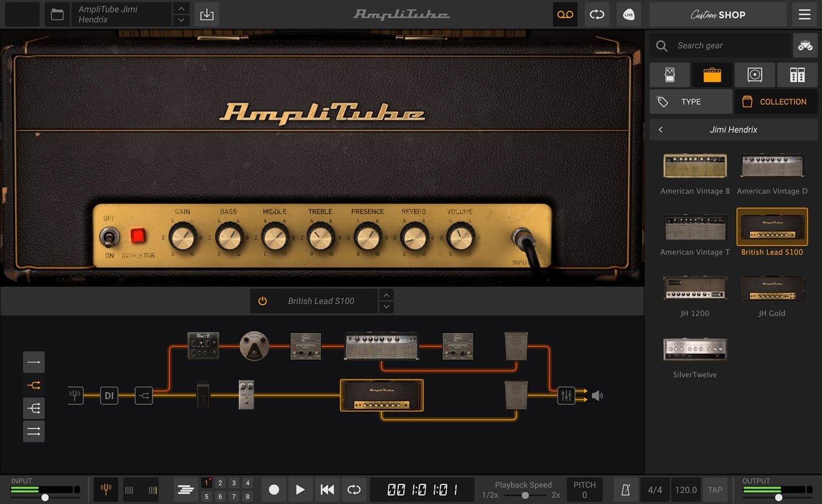Select the wah pedal in lower chain
This screenshot has height=504, width=822.
[x=203, y=396]
